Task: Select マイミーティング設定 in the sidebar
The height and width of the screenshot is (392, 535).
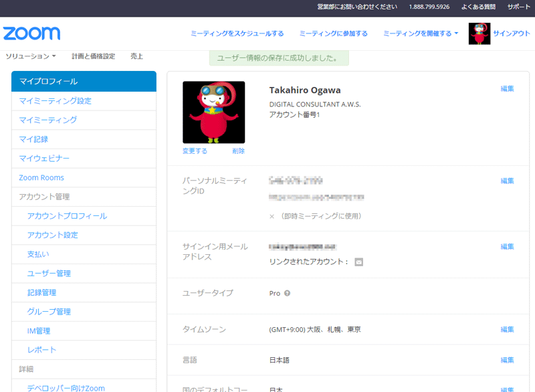Action: pos(55,101)
